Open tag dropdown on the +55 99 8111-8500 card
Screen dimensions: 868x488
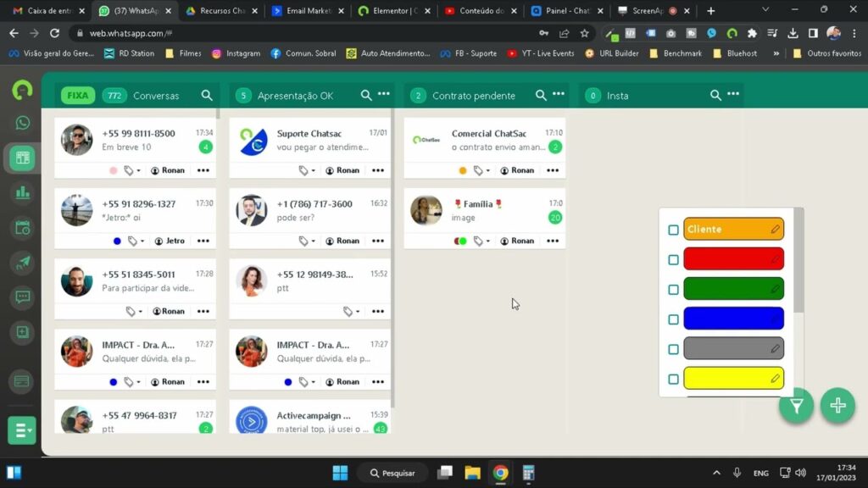click(x=131, y=170)
